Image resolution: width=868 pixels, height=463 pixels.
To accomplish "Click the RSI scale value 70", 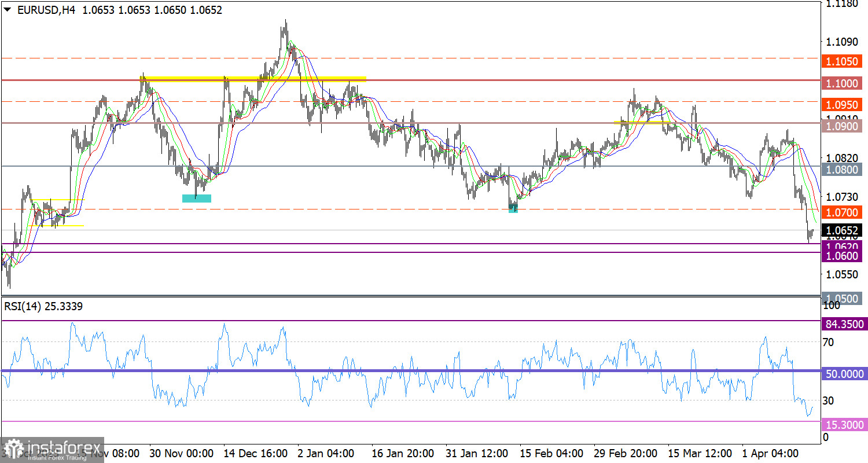I will click(x=828, y=343).
